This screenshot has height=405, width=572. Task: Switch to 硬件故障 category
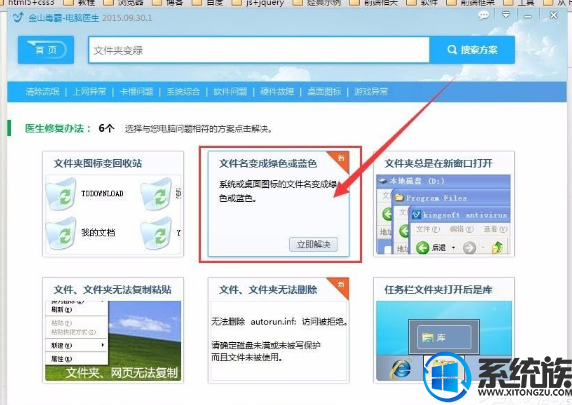pos(277,92)
